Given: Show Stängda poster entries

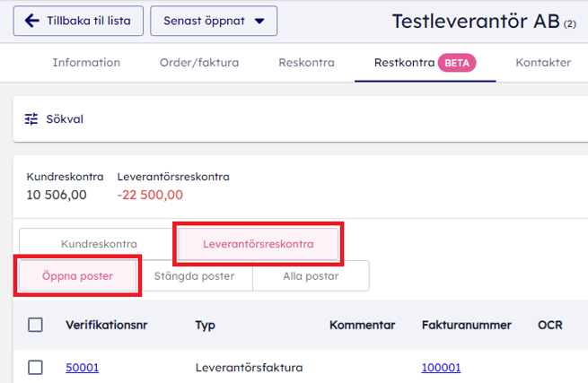Looking at the screenshot, I should [x=194, y=275].
